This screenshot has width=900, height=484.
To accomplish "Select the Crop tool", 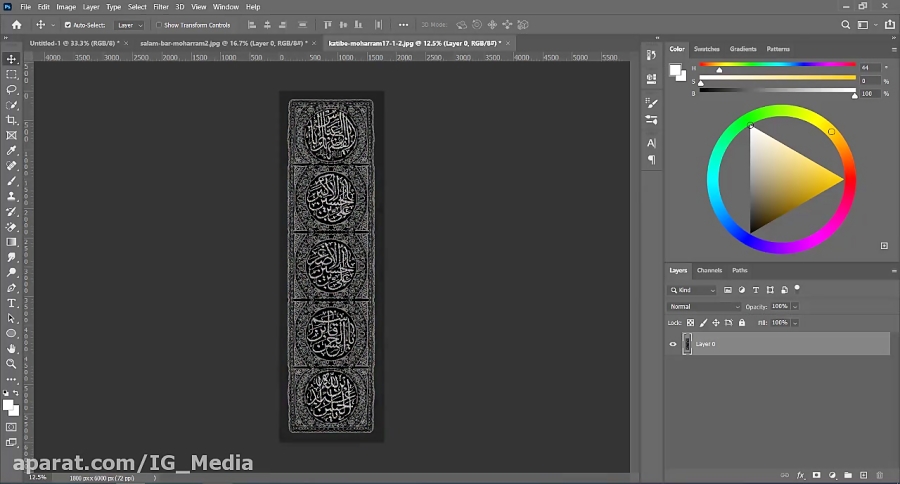I will click(x=11, y=120).
